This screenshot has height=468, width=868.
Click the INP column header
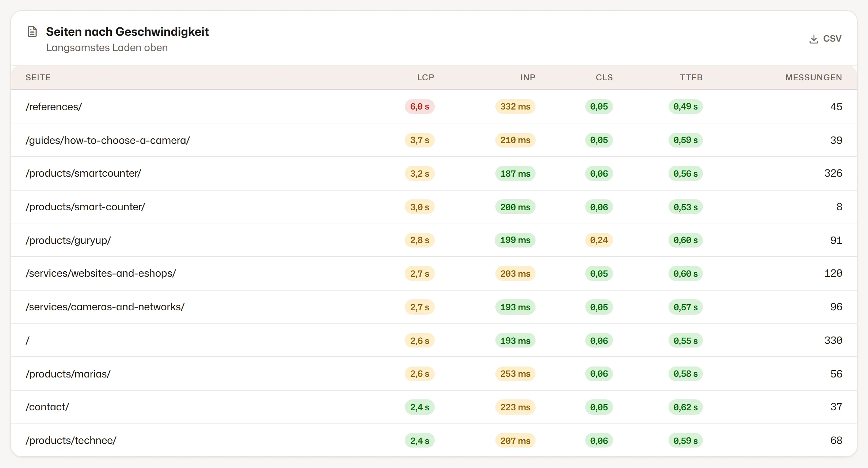point(528,77)
